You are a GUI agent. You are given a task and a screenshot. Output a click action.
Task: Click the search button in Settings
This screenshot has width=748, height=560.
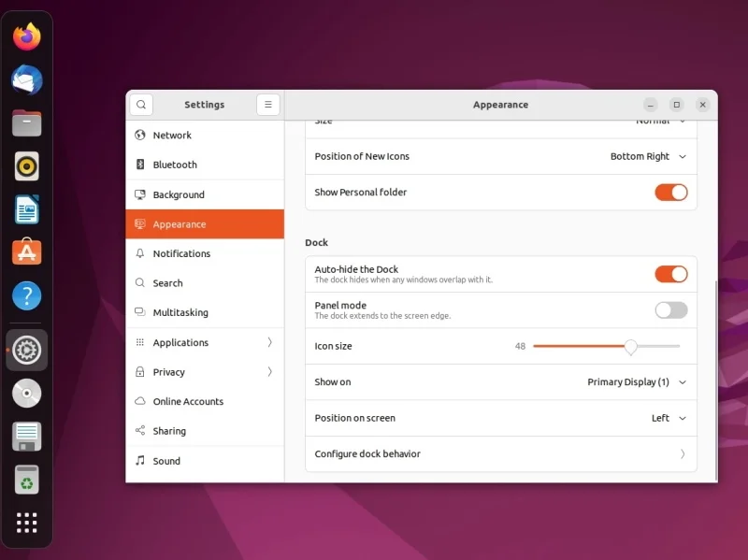tap(141, 105)
